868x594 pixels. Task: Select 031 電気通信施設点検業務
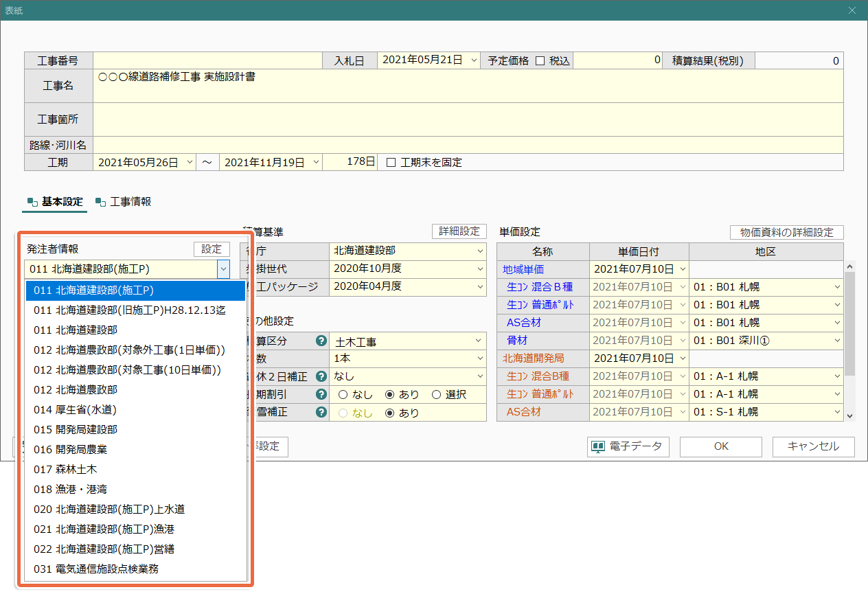pos(136,569)
